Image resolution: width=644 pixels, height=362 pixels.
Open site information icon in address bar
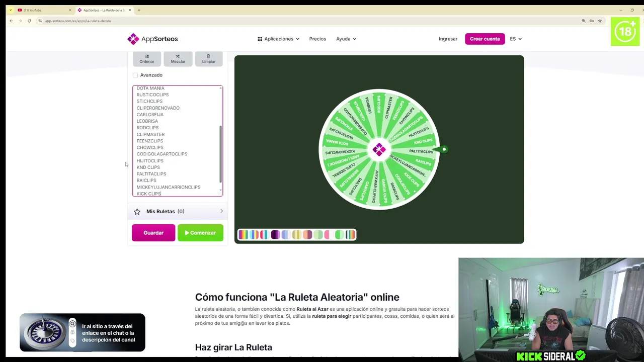[40, 21]
